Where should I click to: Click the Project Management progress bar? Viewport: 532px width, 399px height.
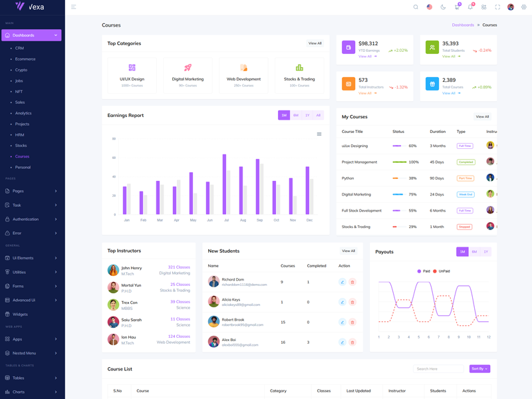point(399,162)
